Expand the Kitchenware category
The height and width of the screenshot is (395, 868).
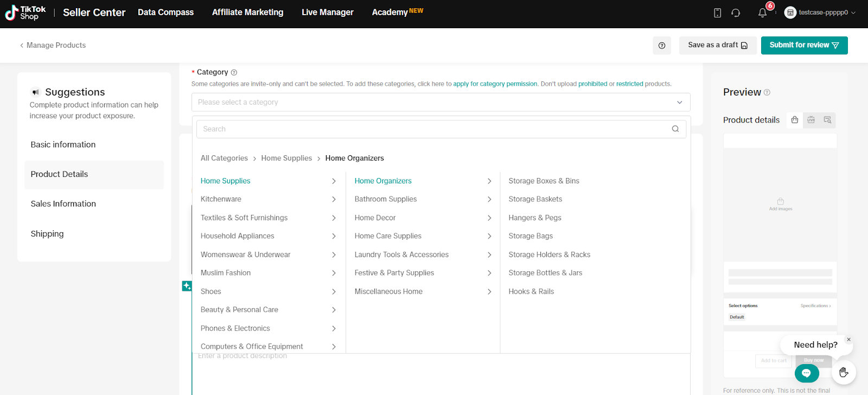[x=268, y=199]
